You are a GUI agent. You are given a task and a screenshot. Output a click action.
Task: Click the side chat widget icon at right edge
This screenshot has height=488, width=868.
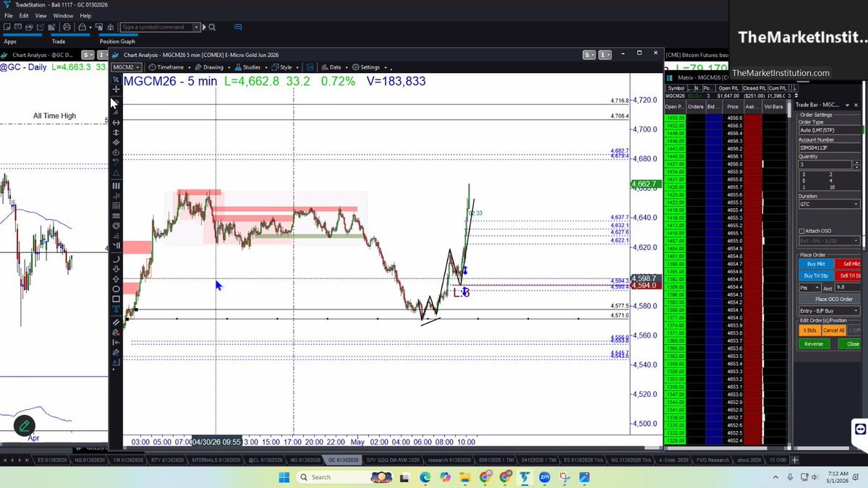pyautogui.click(x=860, y=429)
